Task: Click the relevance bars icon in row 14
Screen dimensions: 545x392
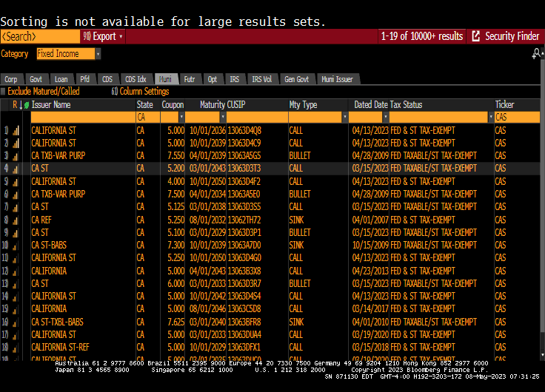Action: pyautogui.click(x=16, y=297)
